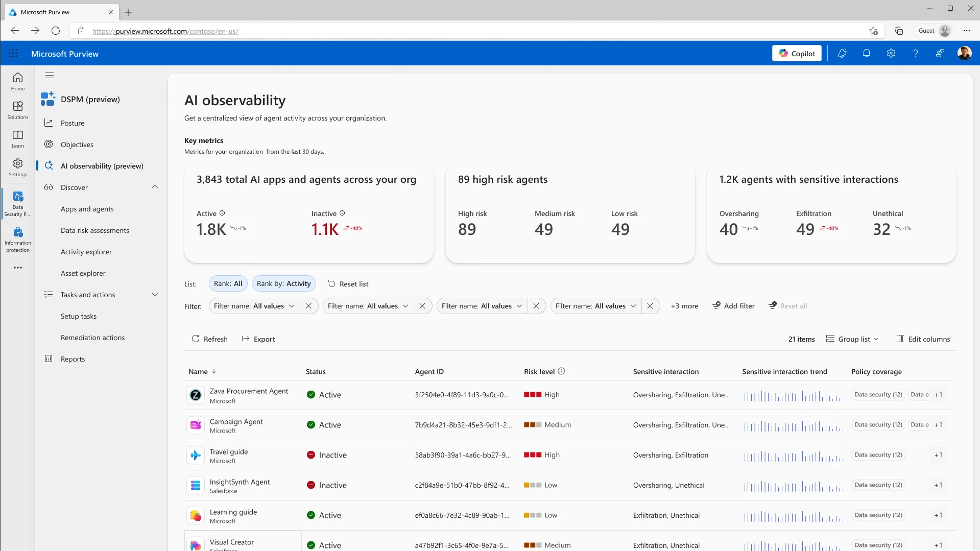Reload the page with browser refresh
The image size is (980, 551).
click(x=56, y=31)
